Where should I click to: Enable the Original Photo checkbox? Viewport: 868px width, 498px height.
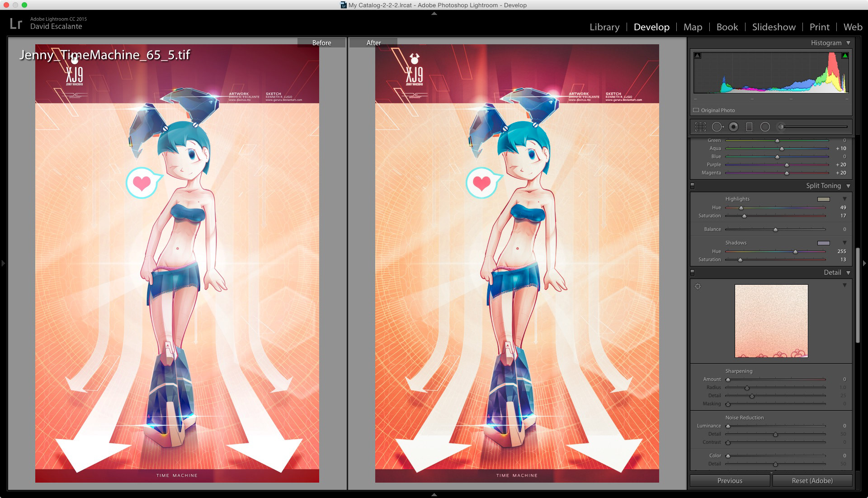(x=696, y=110)
